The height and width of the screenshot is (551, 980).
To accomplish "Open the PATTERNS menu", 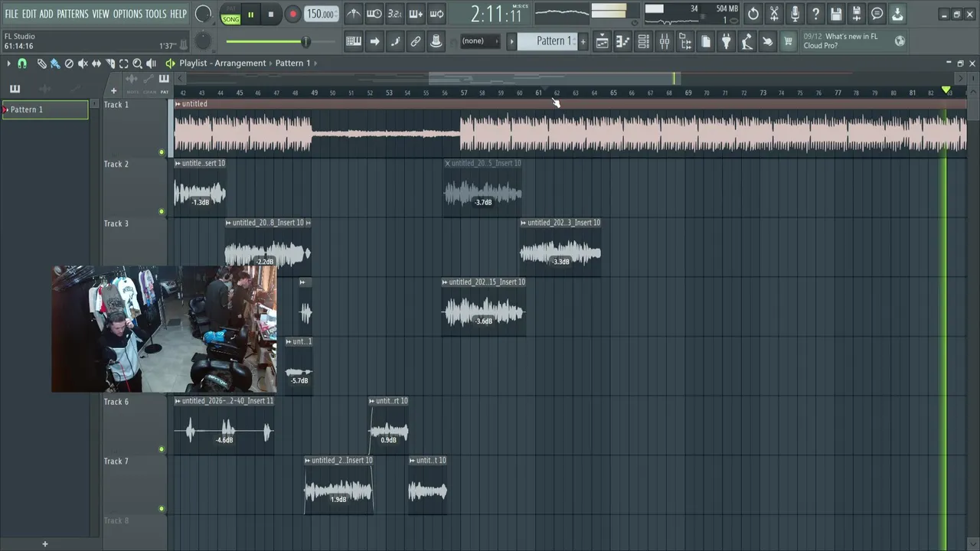I will (x=73, y=14).
